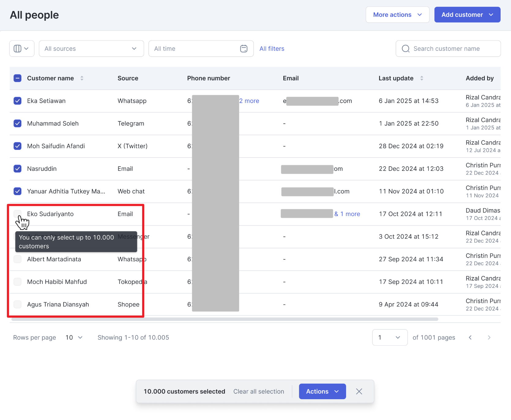Go to next page arrow
The image size is (511, 420).
(x=489, y=337)
